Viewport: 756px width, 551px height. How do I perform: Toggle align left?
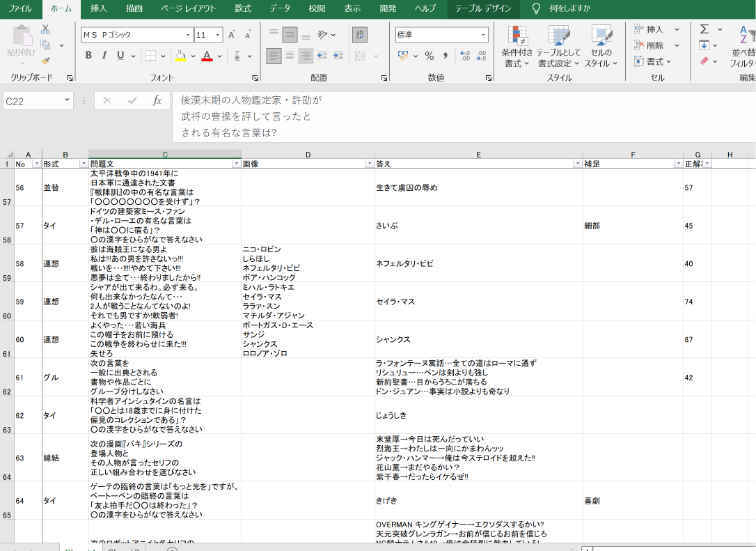click(274, 56)
